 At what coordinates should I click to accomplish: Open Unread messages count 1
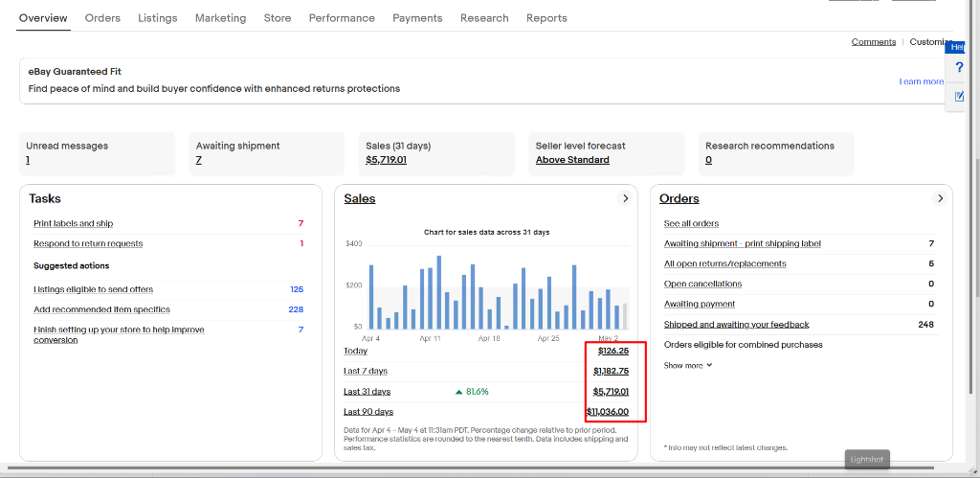pos(28,160)
